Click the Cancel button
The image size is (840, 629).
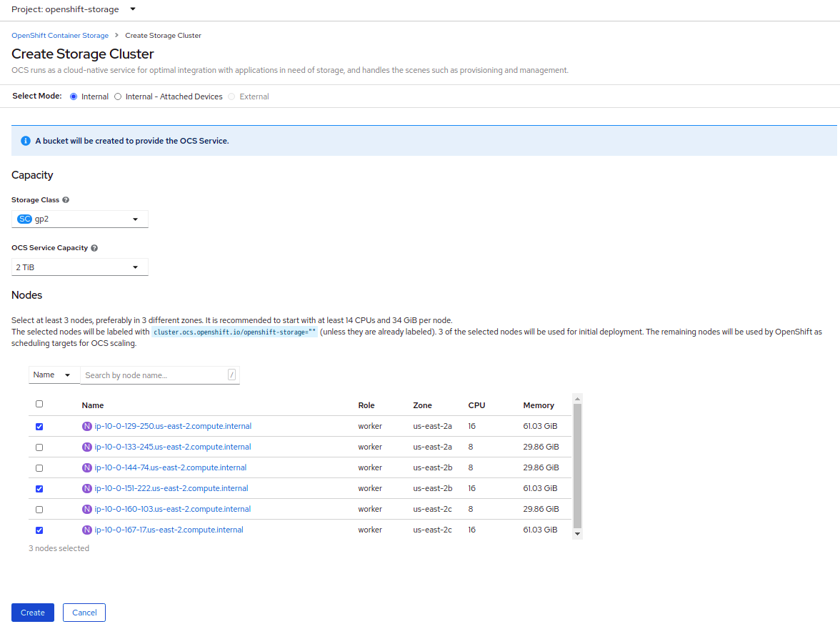tap(84, 613)
